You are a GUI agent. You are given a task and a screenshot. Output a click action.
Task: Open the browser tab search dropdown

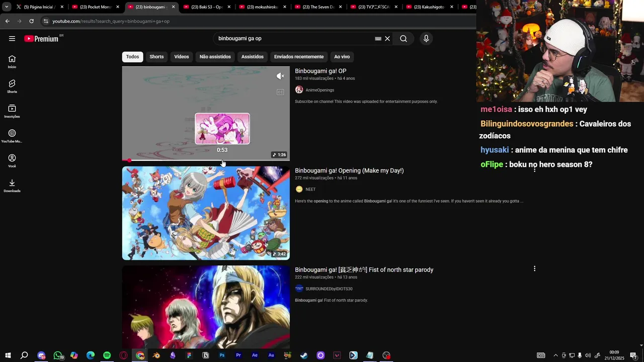coord(7,7)
